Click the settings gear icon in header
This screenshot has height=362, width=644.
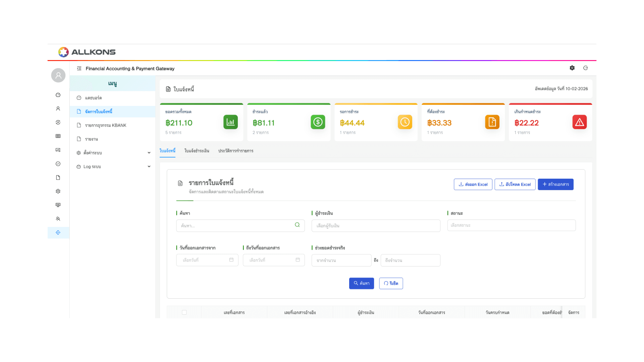[572, 68]
